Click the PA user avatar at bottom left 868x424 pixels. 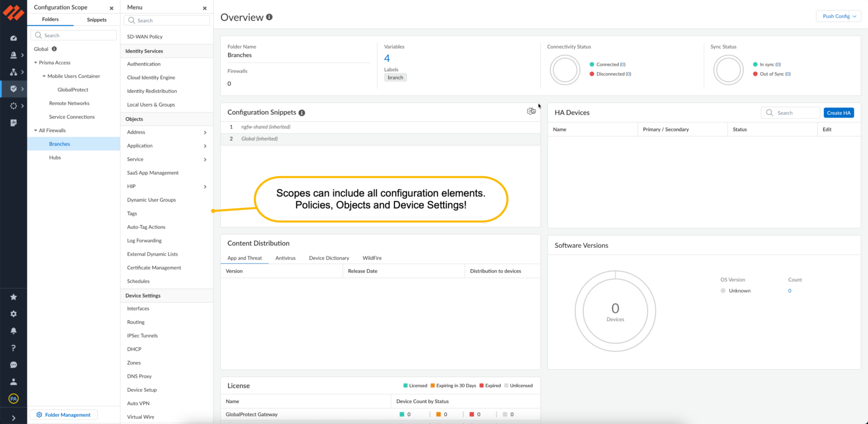[14, 398]
